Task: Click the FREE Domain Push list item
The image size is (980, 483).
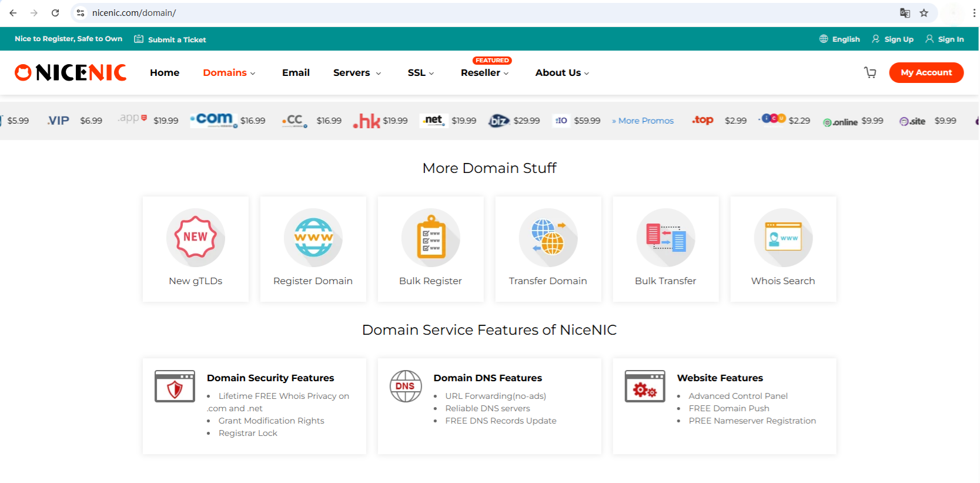Action: coord(729,408)
